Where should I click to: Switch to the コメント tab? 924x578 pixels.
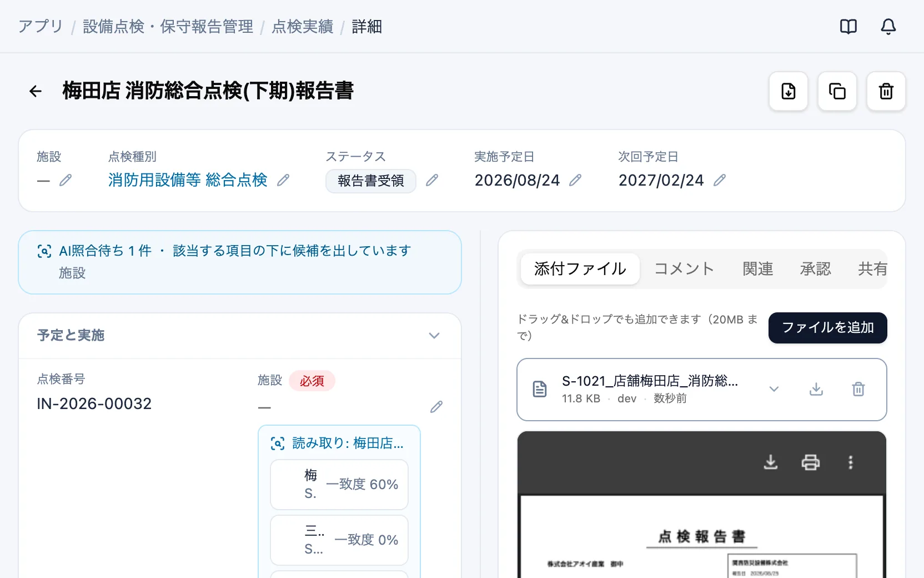684,269
